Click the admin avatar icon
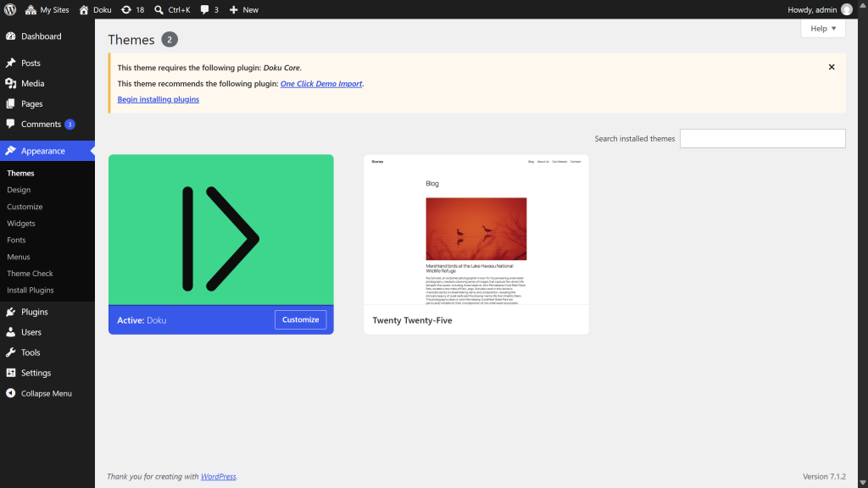Image resolution: width=868 pixels, height=488 pixels. (x=847, y=9)
